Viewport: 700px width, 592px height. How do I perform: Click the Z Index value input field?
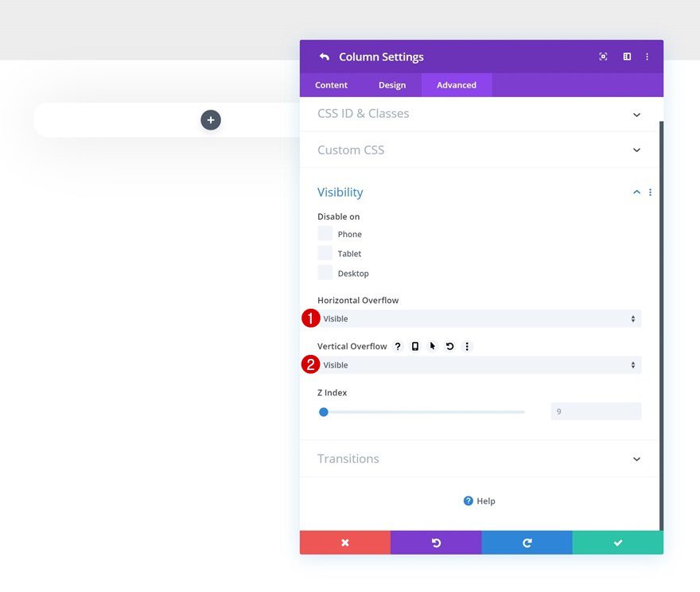595,411
